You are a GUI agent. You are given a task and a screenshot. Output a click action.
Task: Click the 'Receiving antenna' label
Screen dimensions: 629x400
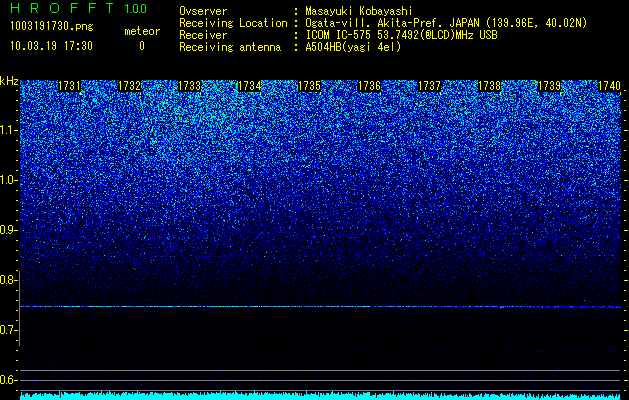click(230, 47)
